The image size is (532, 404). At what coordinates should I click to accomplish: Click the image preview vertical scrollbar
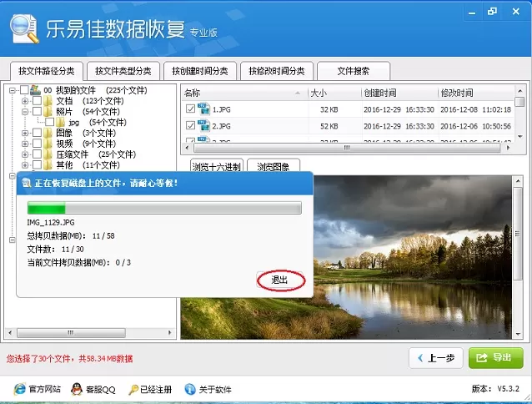point(518,234)
